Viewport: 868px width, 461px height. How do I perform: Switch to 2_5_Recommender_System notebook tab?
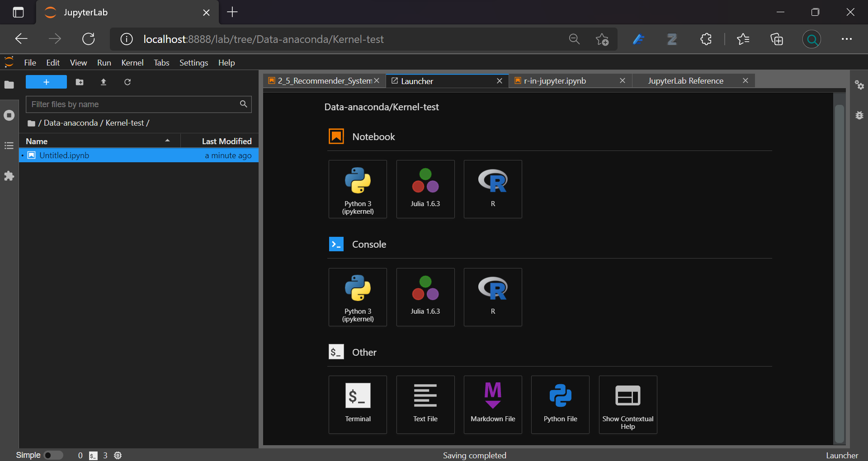(x=325, y=81)
